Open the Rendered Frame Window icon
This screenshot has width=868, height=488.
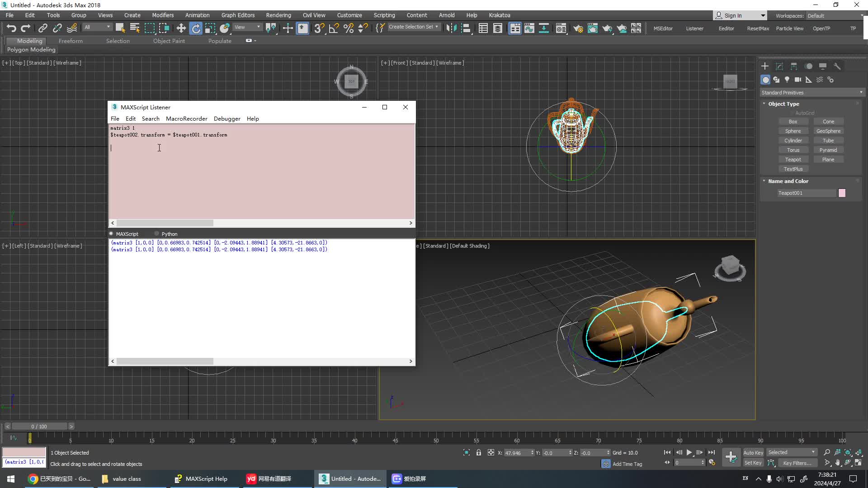point(593,28)
